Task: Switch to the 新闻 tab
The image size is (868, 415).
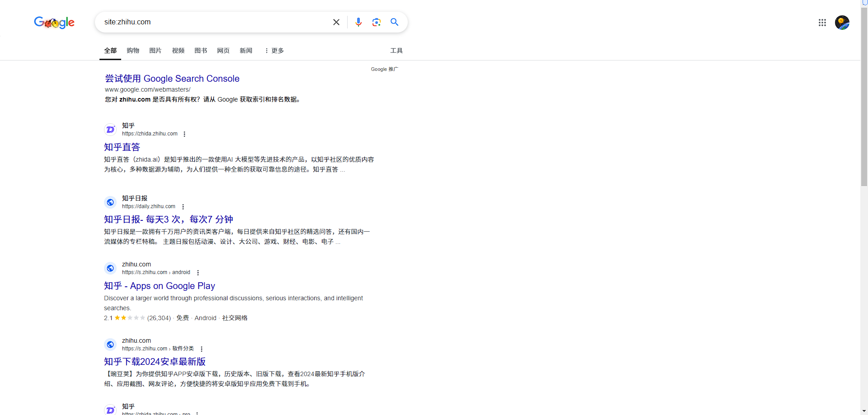Action: pyautogui.click(x=246, y=51)
